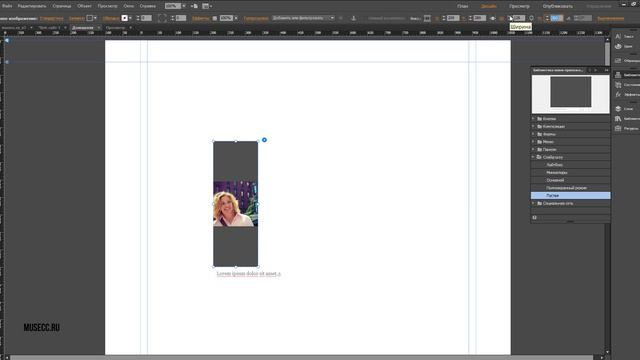
Task: Click the stroke weight input field
Action: click(x=146, y=18)
